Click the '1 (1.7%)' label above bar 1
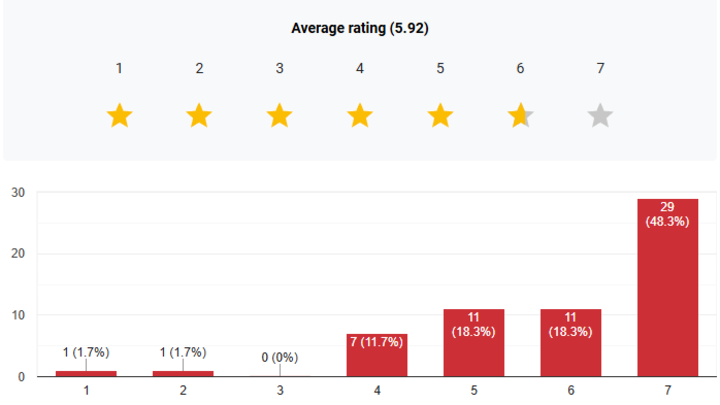This screenshot has width=720, height=405. coord(86,352)
